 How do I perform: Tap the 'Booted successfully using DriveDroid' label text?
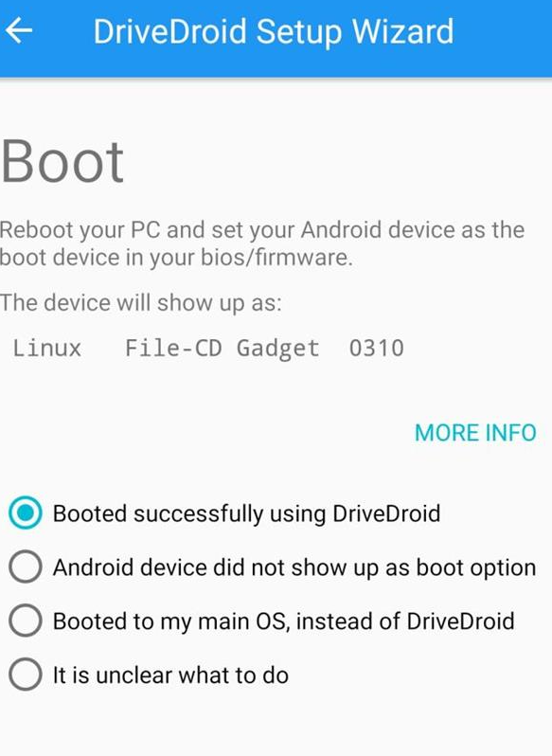(x=246, y=514)
